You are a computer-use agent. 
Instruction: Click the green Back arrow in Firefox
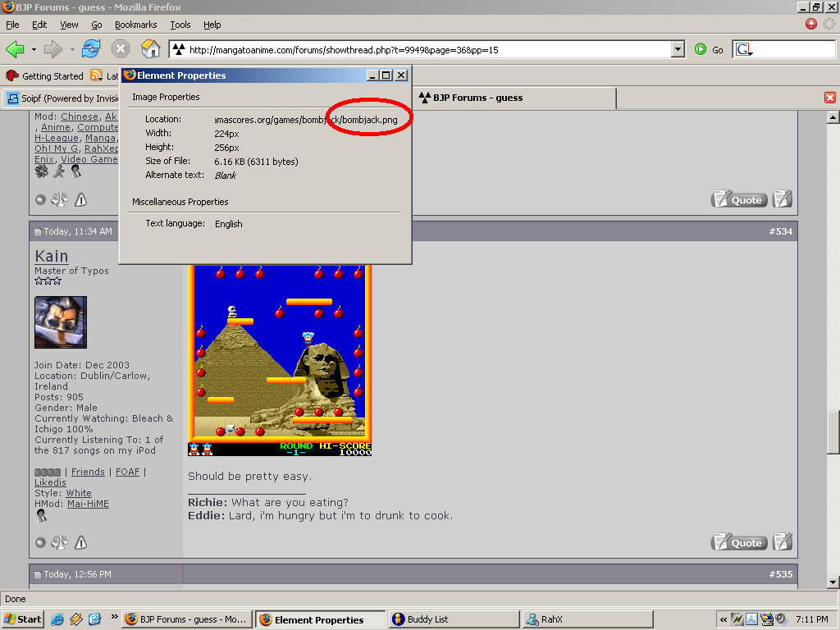click(x=15, y=49)
